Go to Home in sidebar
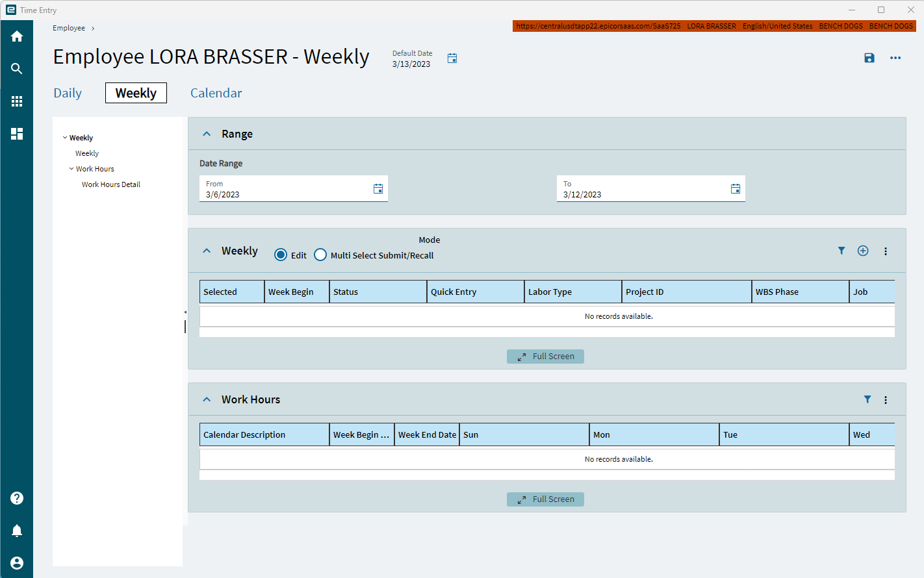 tap(17, 36)
